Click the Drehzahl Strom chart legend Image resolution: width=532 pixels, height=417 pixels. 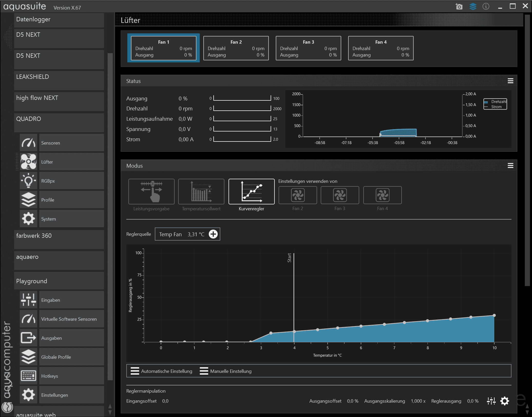(495, 104)
